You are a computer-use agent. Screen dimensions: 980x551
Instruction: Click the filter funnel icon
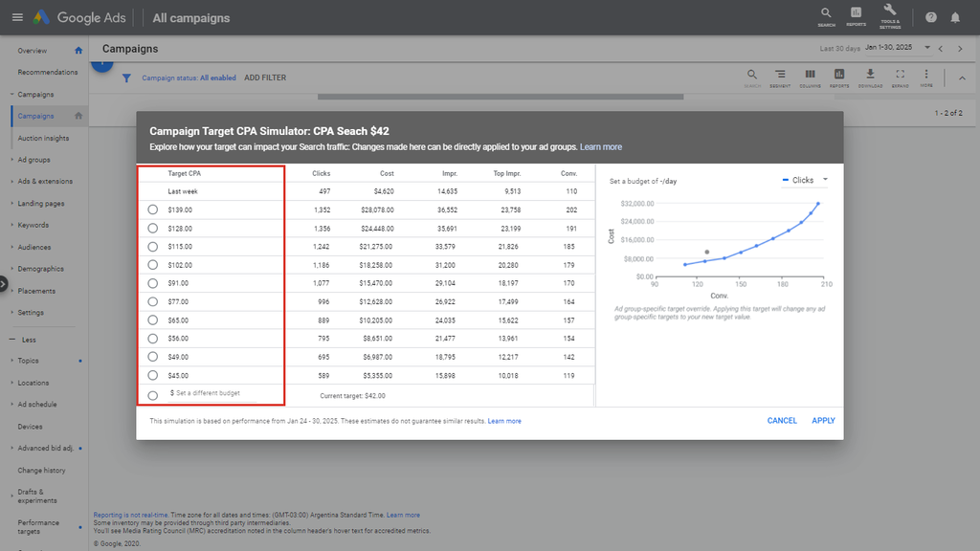(126, 78)
